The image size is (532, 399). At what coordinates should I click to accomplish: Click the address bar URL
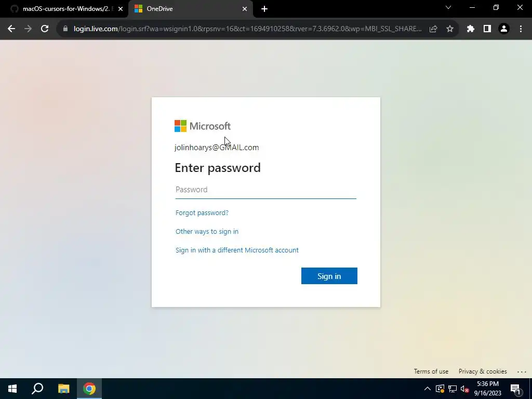tap(248, 29)
